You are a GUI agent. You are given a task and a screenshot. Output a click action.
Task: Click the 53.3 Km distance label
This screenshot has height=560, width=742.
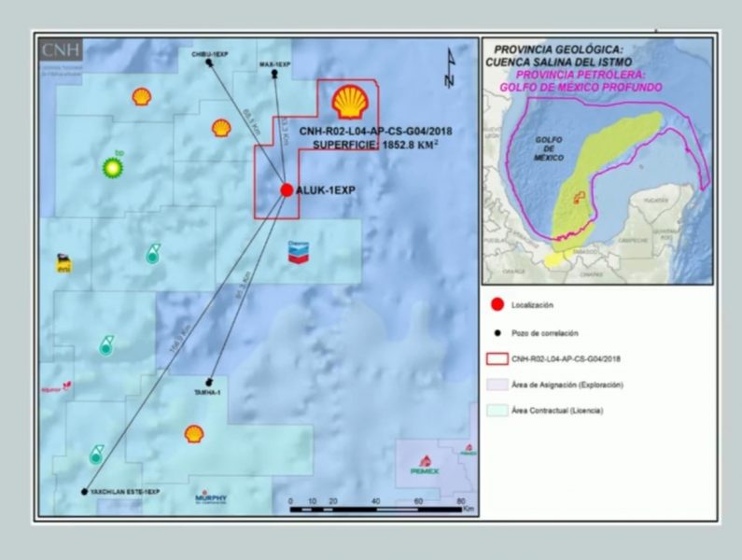pyautogui.click(x=284, y=130)
